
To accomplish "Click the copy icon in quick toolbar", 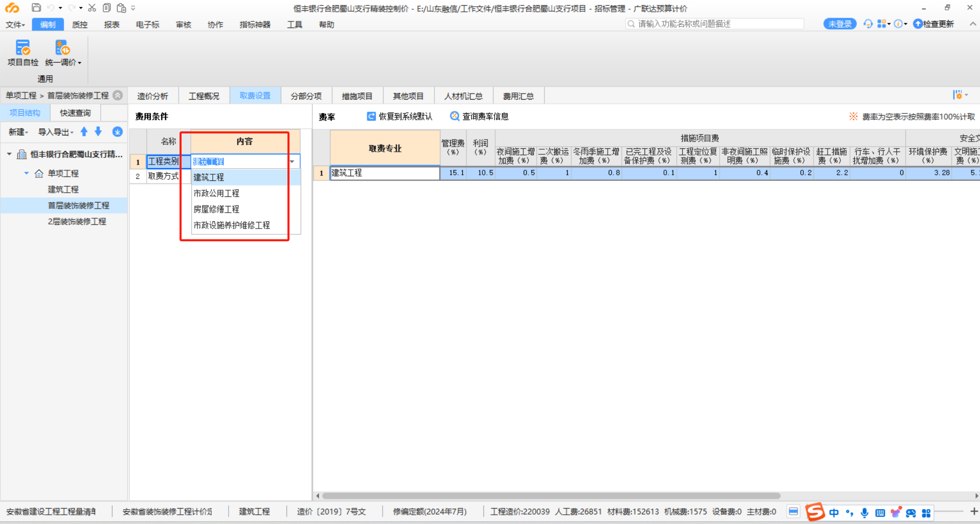I will [106, 8].
